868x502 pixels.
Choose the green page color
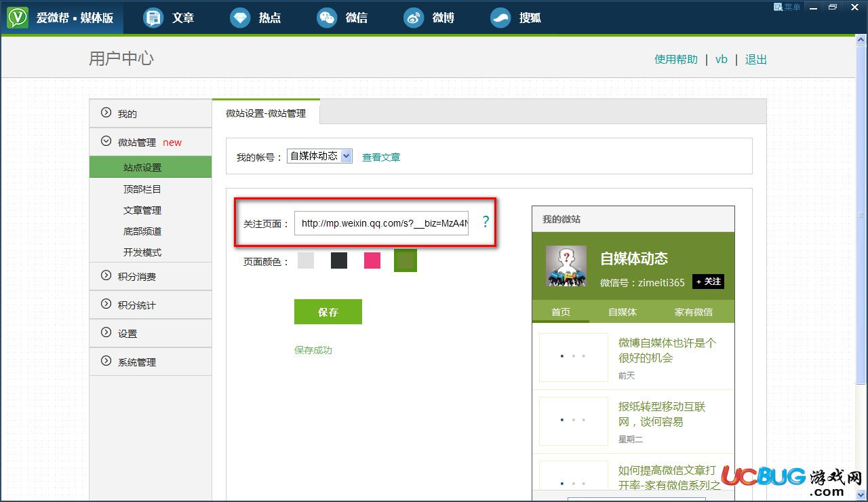click(x=406, y=260)
